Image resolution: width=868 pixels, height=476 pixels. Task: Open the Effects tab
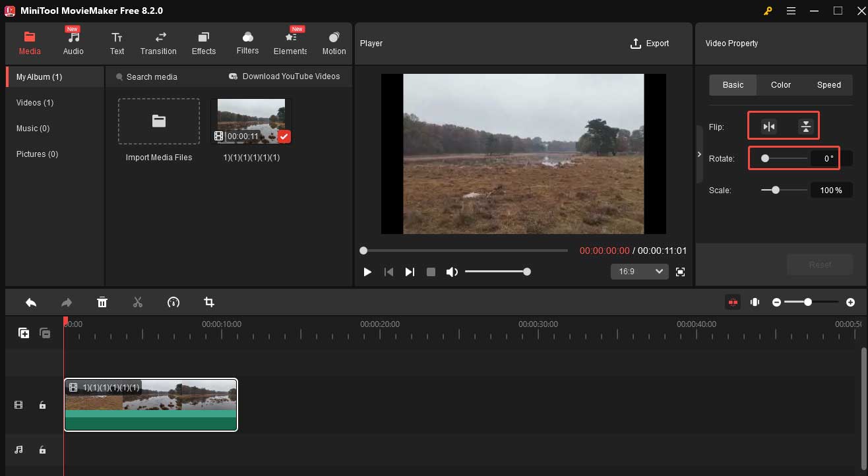pyautogui.click(x=204, y=43)
